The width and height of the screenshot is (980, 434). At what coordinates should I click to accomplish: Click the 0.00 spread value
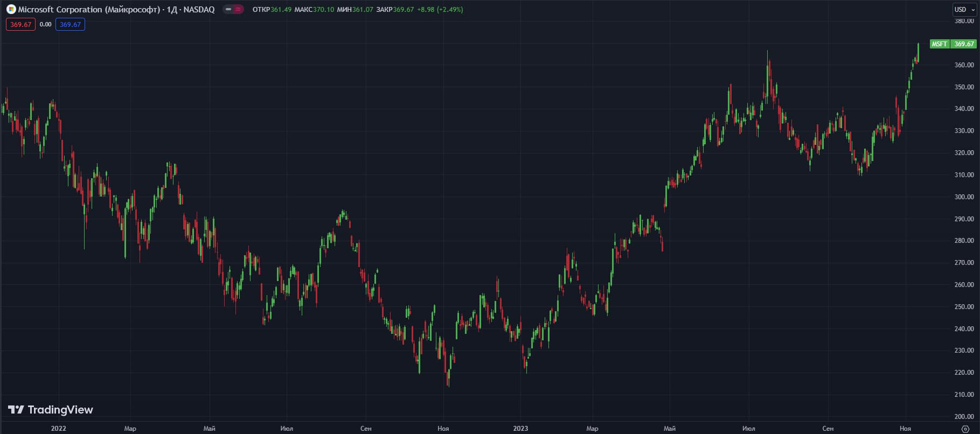[46, 24]
